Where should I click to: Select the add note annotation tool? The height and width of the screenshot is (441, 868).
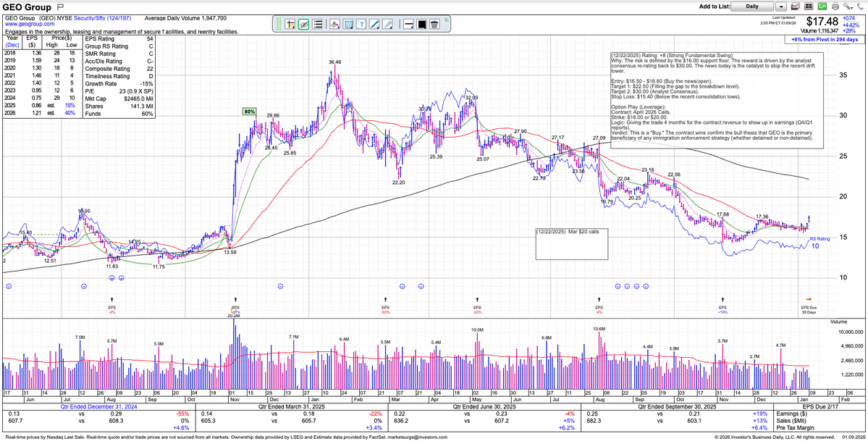click(x=290, y=25)
